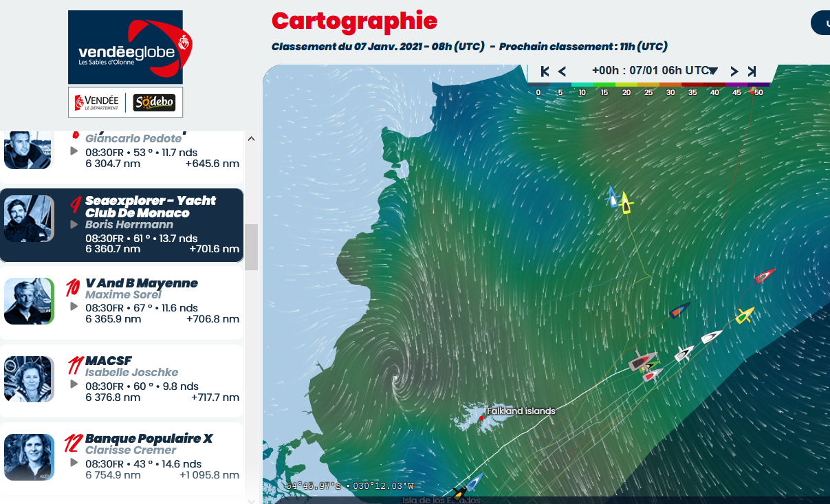830x504 pixels.
Task: Select the MACSF boat title
Action: point(109,361)
